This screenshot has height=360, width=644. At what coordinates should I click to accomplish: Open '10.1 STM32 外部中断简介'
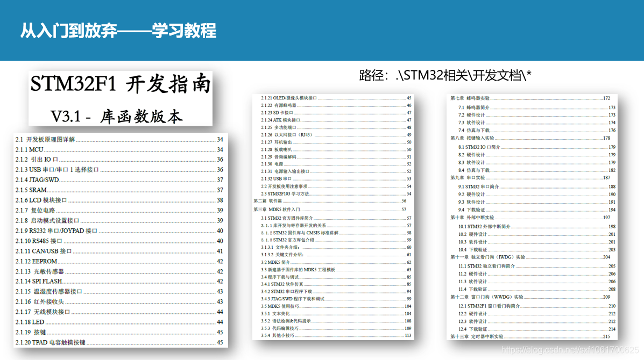(537, 227)
